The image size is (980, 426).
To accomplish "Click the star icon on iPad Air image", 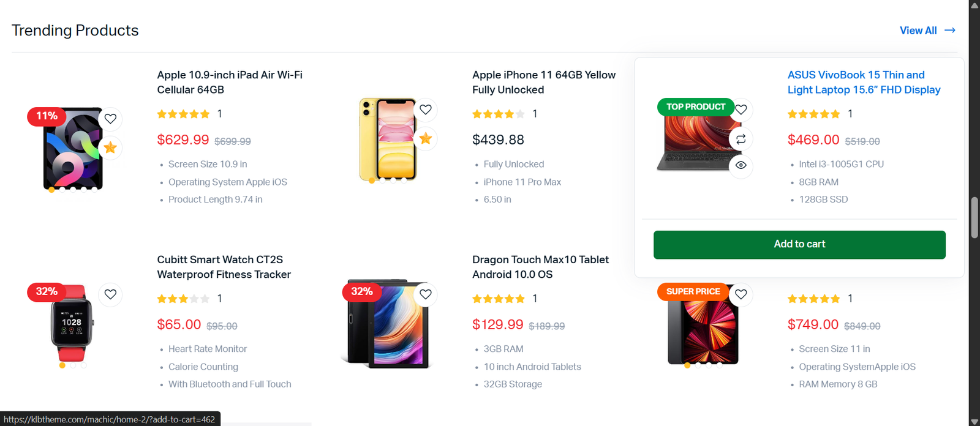I will [x=110, y=148].
